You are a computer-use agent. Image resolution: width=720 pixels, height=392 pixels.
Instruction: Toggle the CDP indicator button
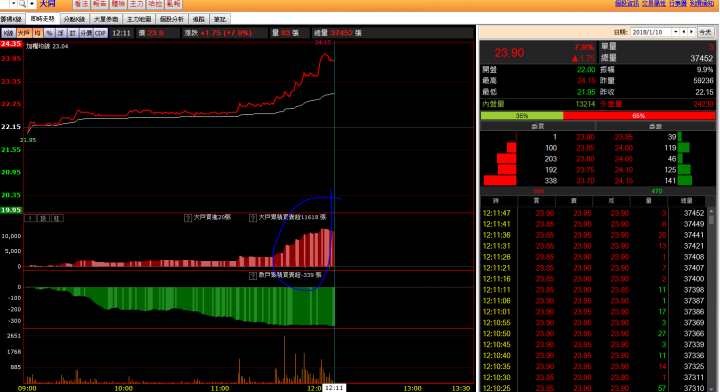coord(101,33)
